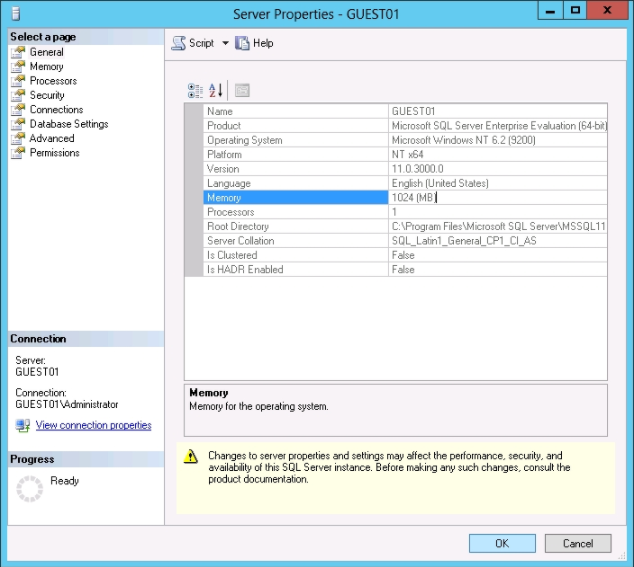Click the yellow warning triangle icon
Viewport: 634px width, 567px height.
coord(190,456)
